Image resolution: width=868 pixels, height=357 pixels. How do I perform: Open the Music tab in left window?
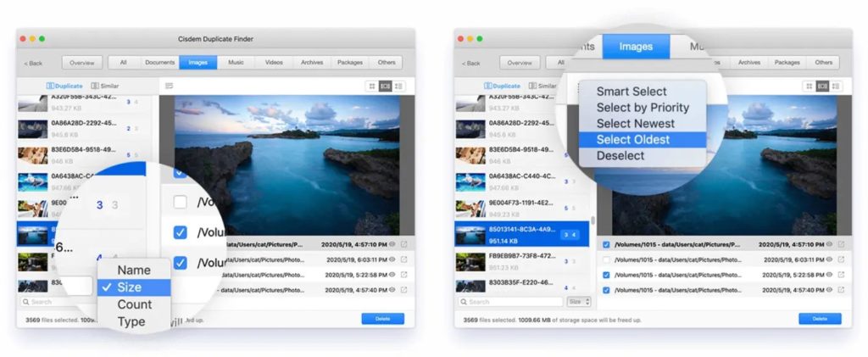[236, 63]
